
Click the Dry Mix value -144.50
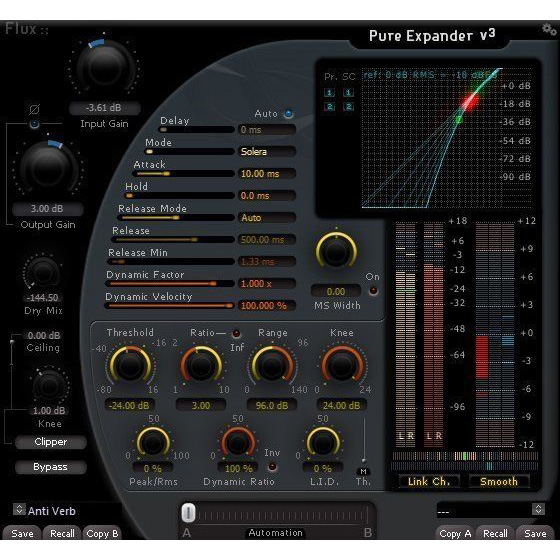(43, 298)
